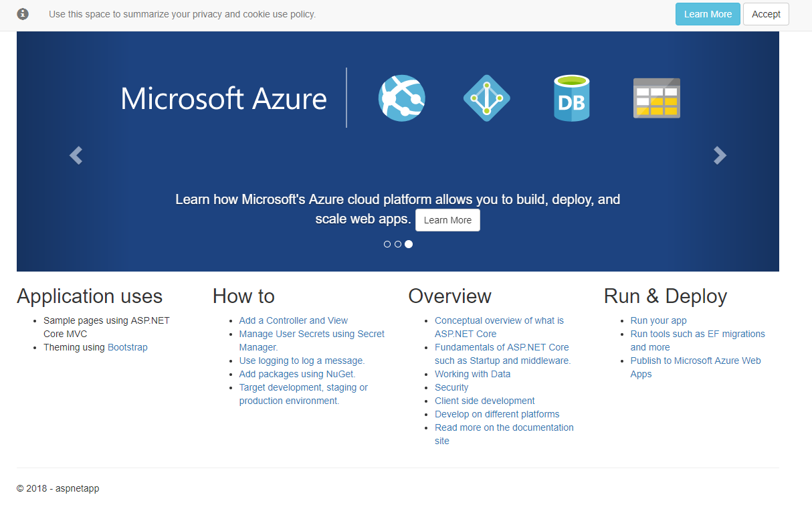Image resolution: width=812 pixels, height=505 pixels.
Task: Open Use logging to log a message link
Action: tap(302, 361)
